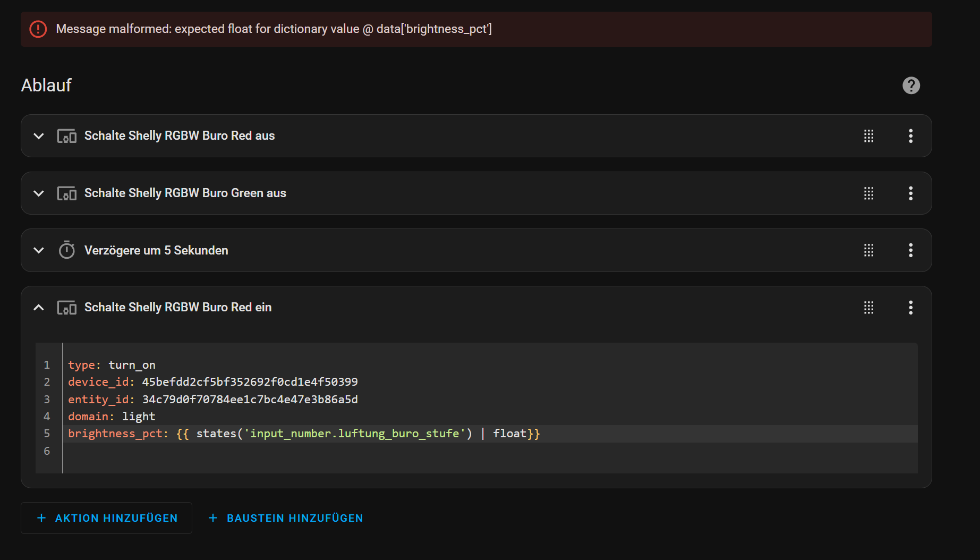980x560 pixels.
Task: Click the help question mark icon
Action: tap(911, 86)
